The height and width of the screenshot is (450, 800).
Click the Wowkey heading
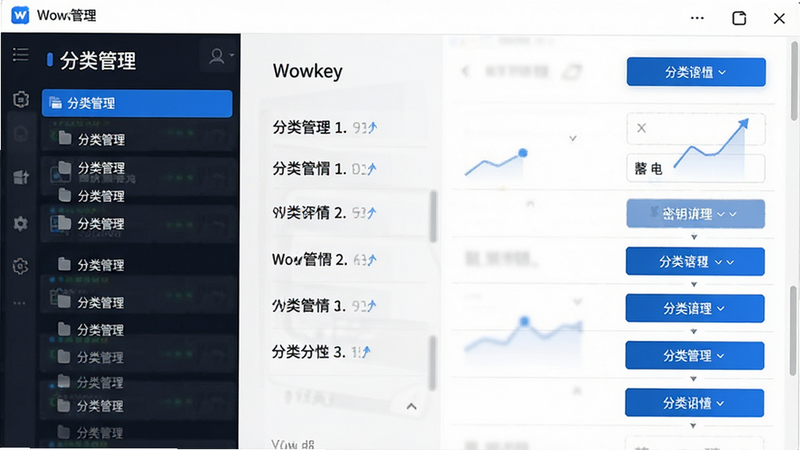(x=308, y=71)
